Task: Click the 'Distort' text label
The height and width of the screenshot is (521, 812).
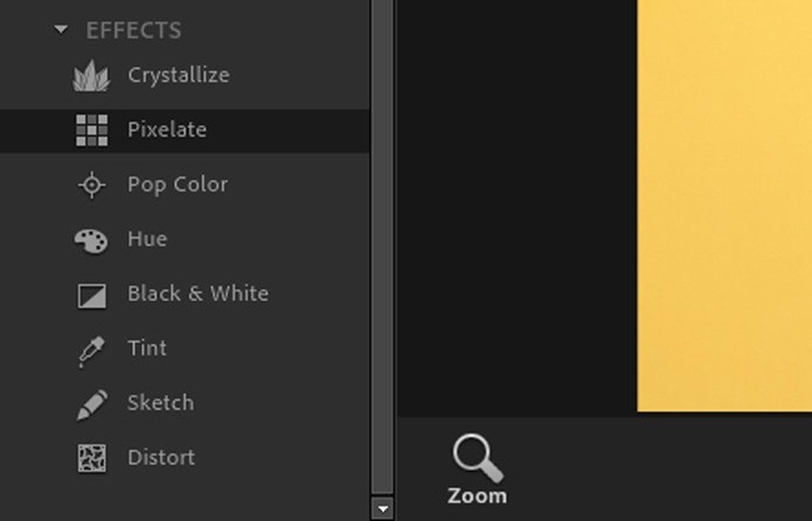Action: pos(161,457)
